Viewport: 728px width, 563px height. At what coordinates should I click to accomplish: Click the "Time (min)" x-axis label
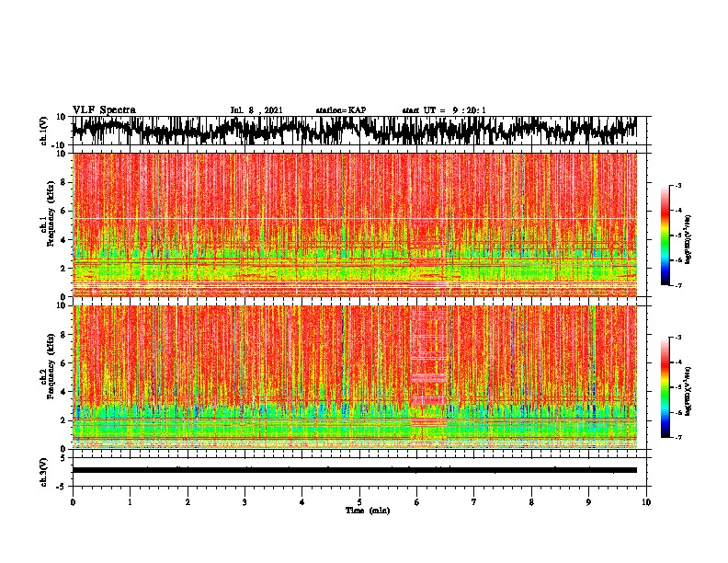click(368, 511)
